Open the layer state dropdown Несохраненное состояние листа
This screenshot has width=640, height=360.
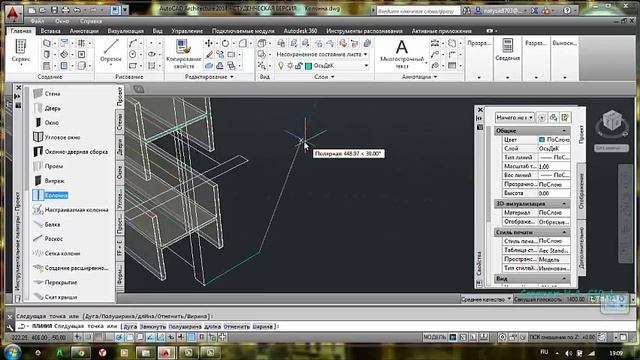coord(322,54)
